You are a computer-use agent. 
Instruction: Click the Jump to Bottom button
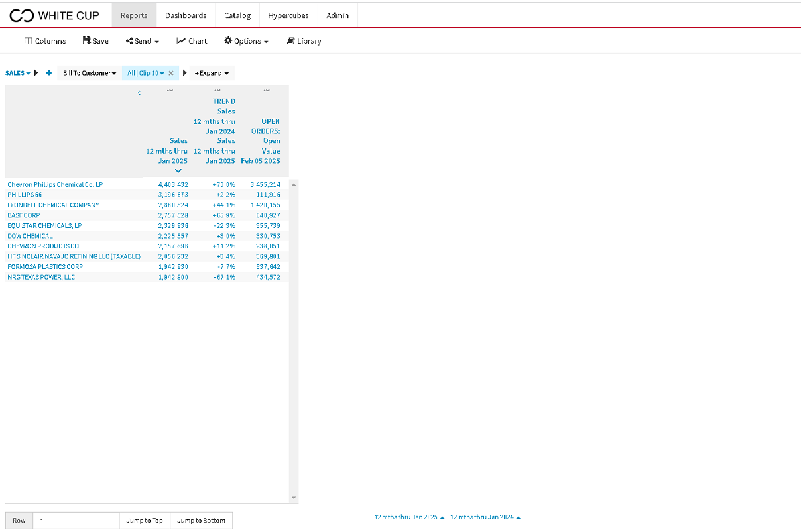(202, 521)
